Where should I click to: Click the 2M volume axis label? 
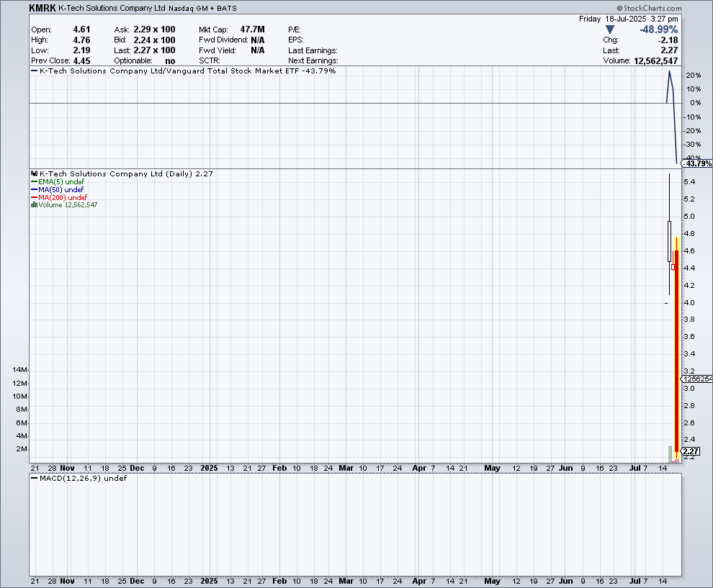point(22,449)
